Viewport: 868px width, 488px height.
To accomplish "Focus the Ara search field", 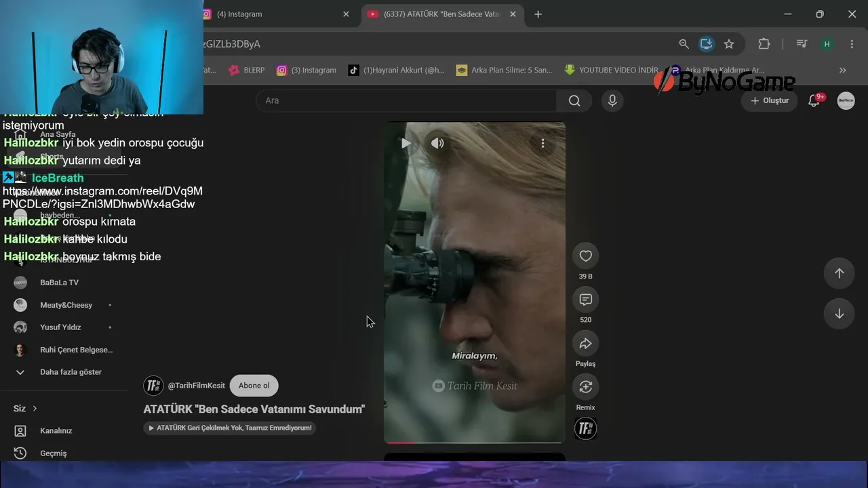I will [x=406, y=100].
